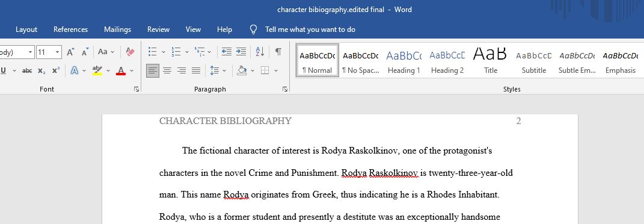The image size is (644, 224).
Task: Click the font size input box
Action: coord(44,52)
